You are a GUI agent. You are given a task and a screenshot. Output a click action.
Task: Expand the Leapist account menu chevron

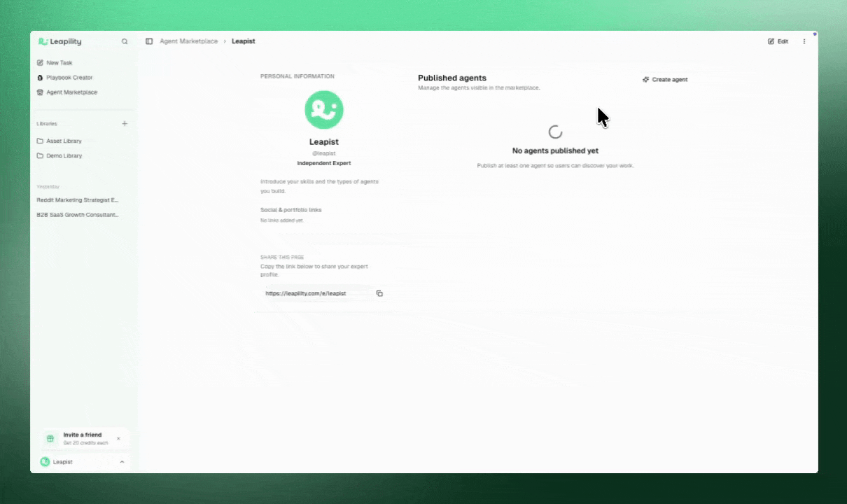pos(122,462)
